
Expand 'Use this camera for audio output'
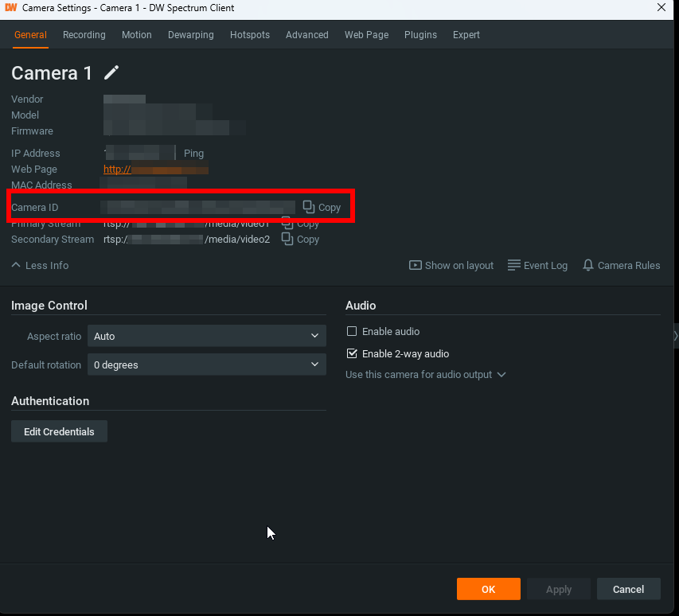click(425, 375)
